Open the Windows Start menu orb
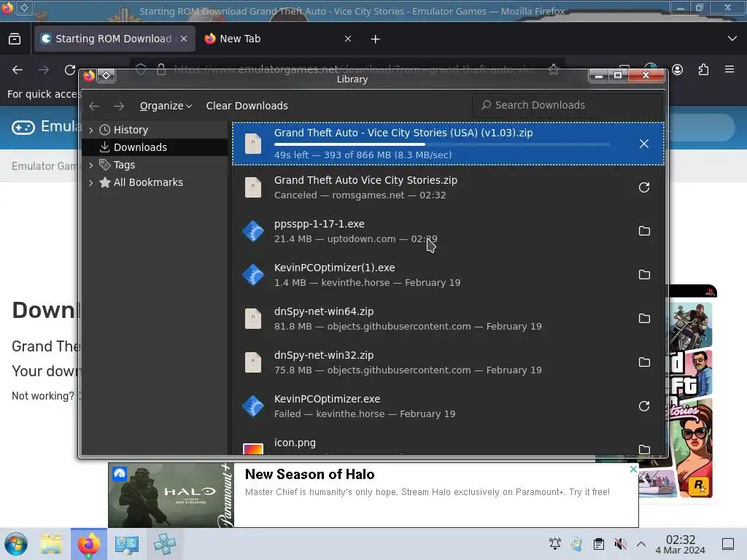 16,544
